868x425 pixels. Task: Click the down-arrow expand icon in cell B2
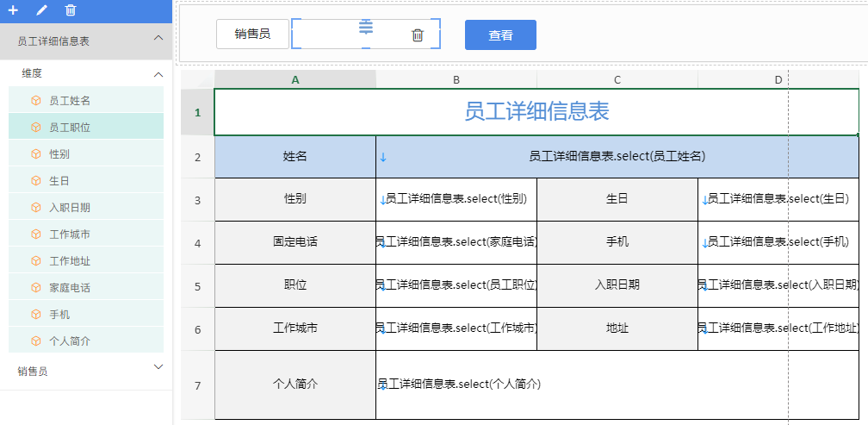pyautogui.click(x=383, y=158)
